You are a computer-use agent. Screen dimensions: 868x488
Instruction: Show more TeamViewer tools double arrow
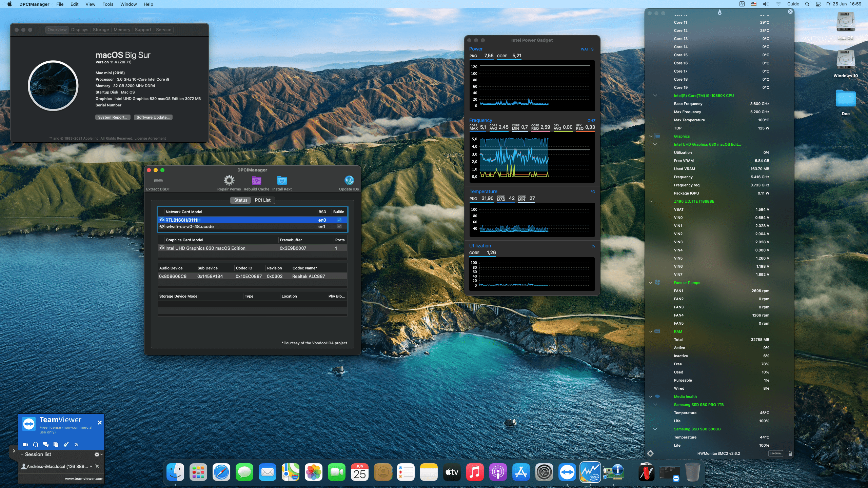tap(76, 444)
